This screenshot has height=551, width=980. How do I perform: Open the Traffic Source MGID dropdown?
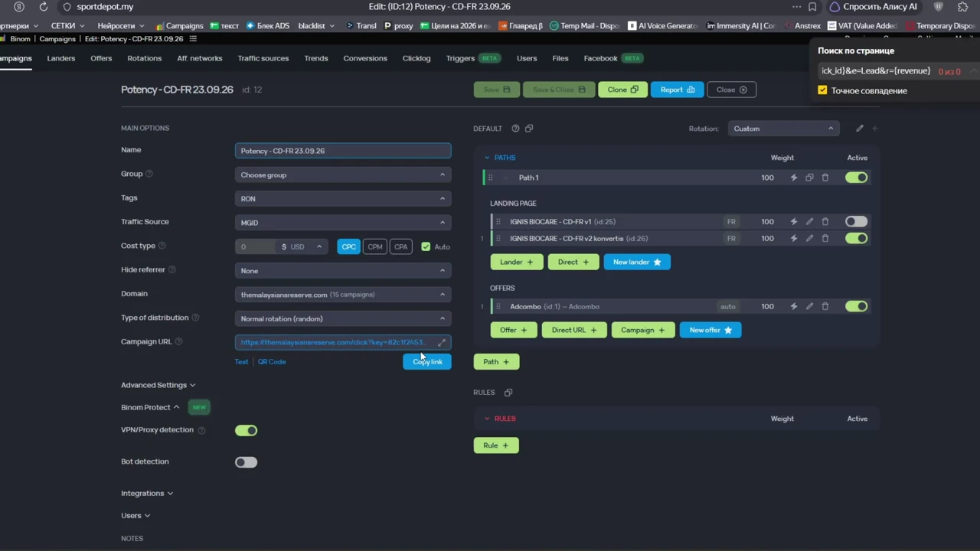(x=343, y=223)
